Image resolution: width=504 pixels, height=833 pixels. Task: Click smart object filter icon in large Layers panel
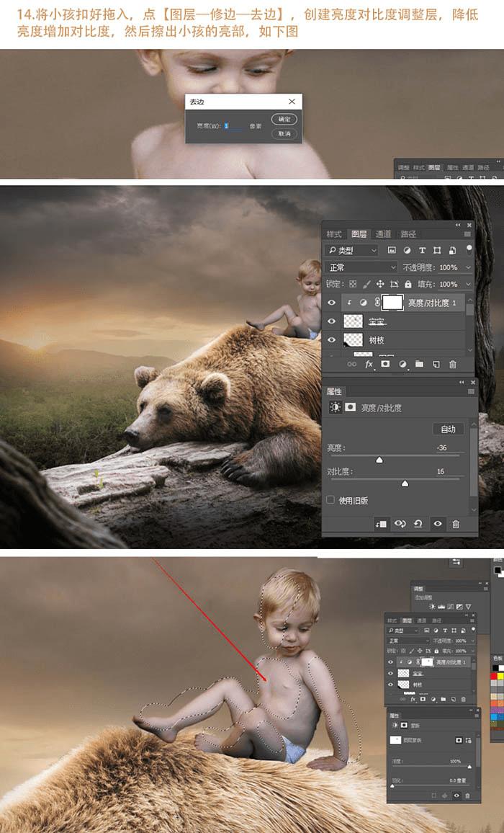point(452,250)
